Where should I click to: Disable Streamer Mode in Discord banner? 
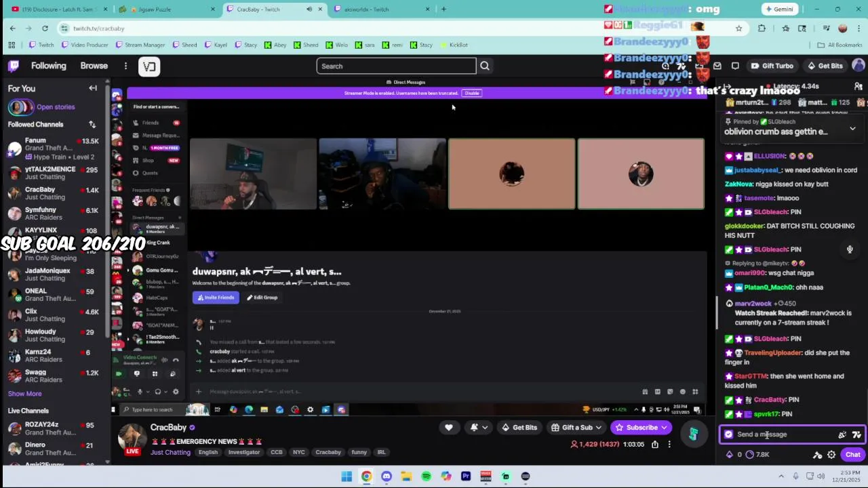[472, 93]
